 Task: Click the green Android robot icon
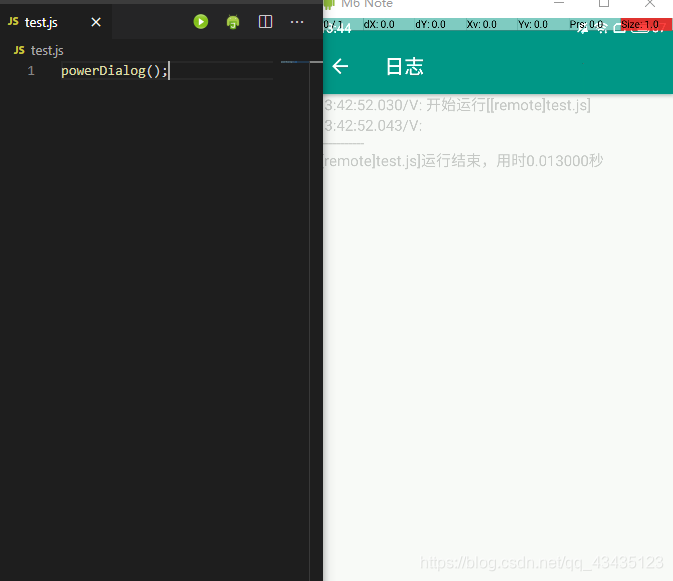tap(233, 21)
